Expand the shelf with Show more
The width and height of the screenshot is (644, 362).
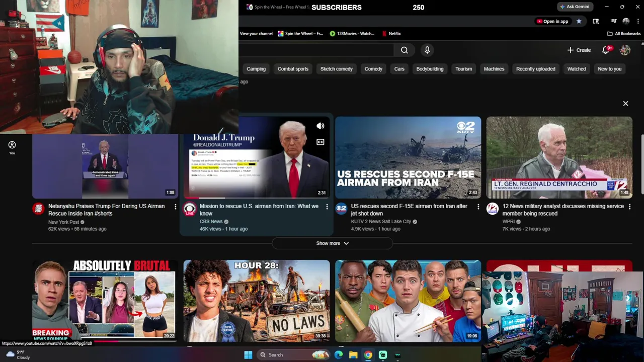point(332,243)
